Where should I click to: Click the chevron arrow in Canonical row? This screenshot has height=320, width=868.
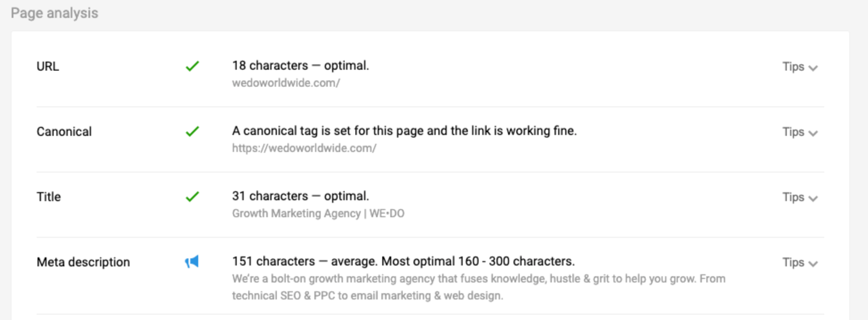(x=813, y=133)
